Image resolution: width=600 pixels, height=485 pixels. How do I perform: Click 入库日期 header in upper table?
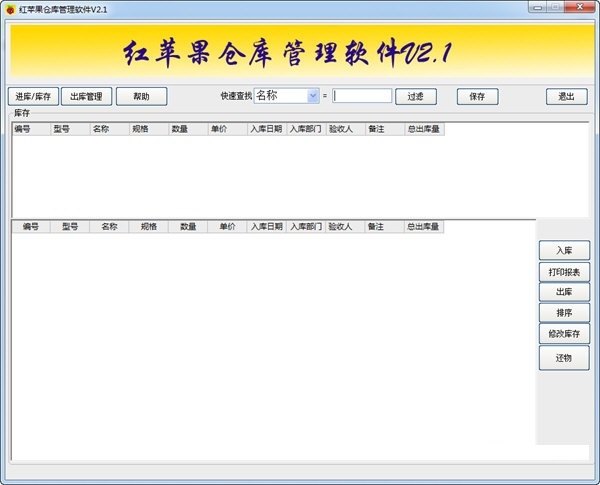click(266, 129)
